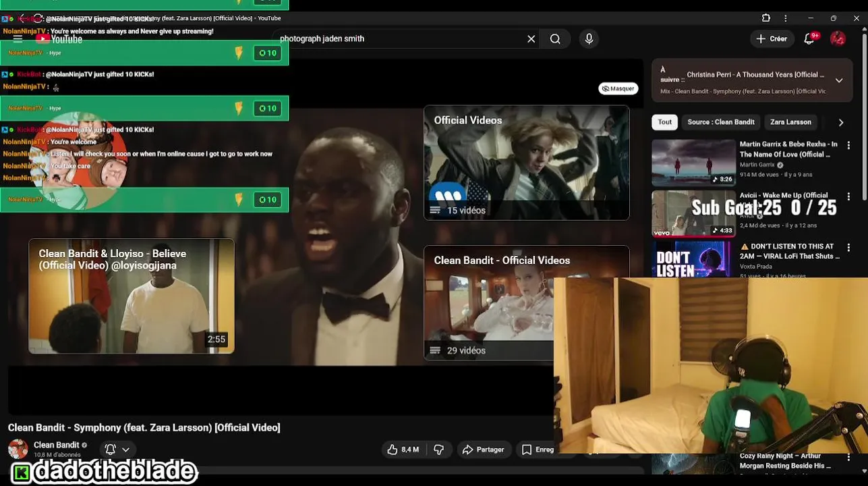Open the Clean Bandit channel avatar

coord(18,449)
